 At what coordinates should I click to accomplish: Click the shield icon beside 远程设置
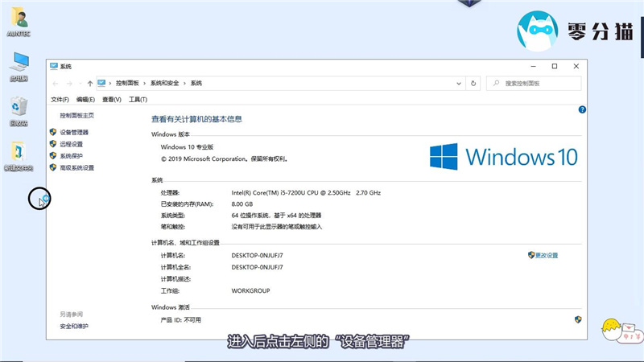point(53,144)
